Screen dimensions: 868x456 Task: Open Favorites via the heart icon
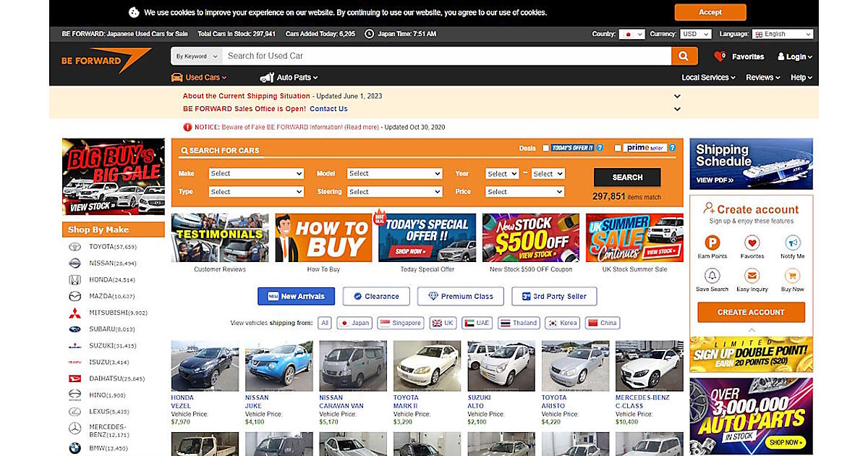pos(720,56)
